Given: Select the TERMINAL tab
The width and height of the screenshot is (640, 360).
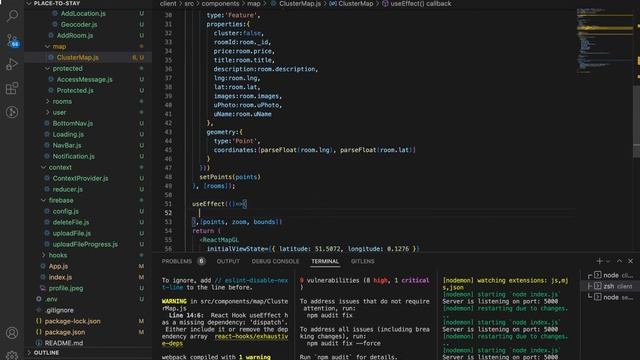Looking at the screenshot, I should pyautogui.click(x=325, y=261).
